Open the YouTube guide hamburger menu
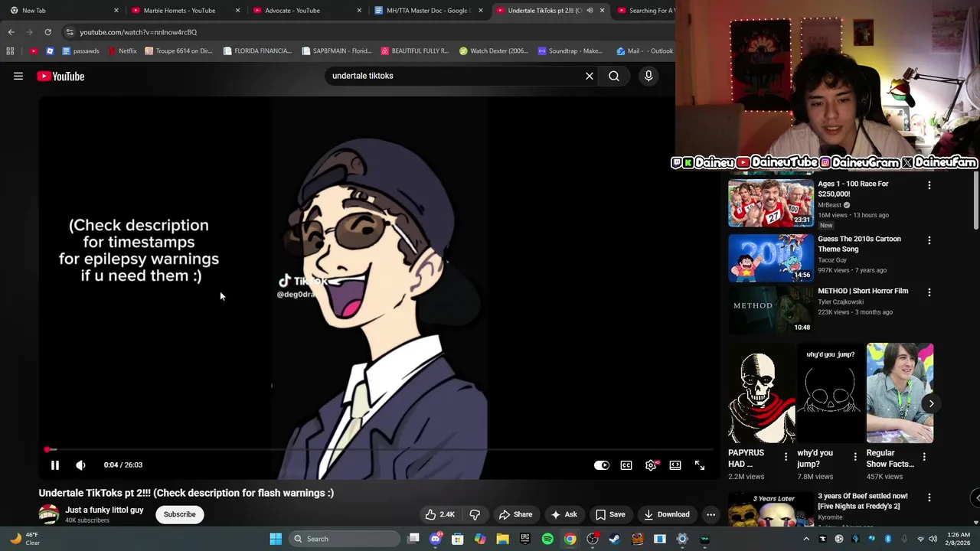 (18, 76)
